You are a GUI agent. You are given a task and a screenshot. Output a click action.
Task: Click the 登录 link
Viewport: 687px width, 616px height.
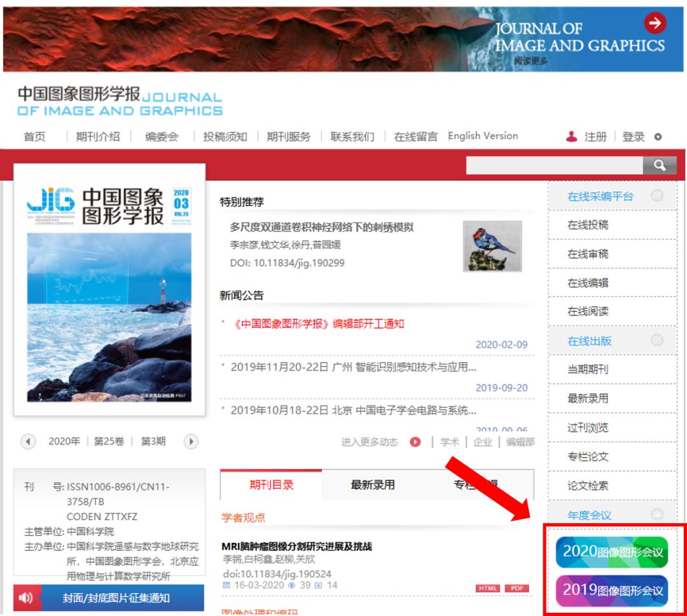pyautogui.click(x=633, y=137)
